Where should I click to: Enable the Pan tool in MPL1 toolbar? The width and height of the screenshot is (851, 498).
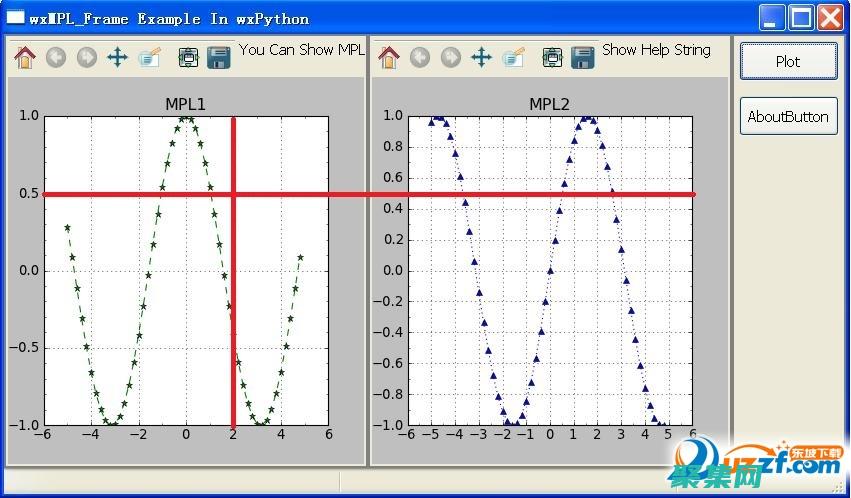(x=117, y=58)
